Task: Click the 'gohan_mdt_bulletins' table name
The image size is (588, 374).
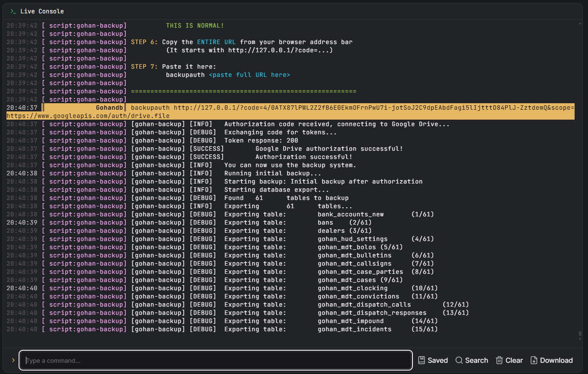Action: 355,255
